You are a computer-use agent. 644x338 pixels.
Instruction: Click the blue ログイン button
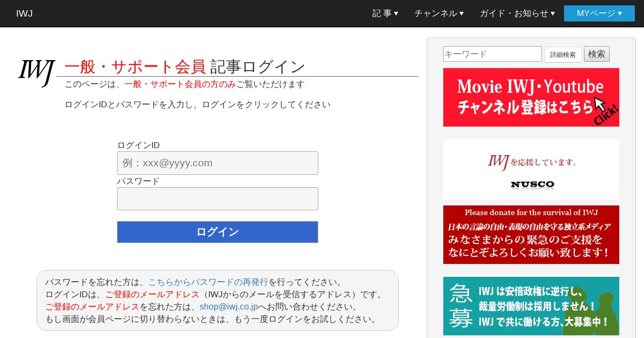(x=217, y=232)
